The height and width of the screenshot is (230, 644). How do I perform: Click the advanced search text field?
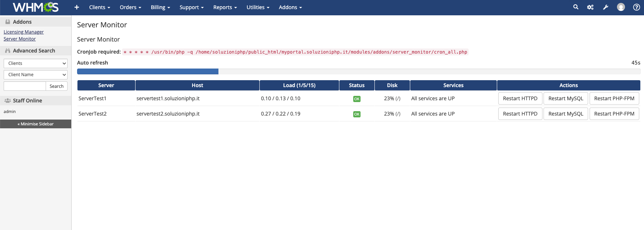coord(24,86)
